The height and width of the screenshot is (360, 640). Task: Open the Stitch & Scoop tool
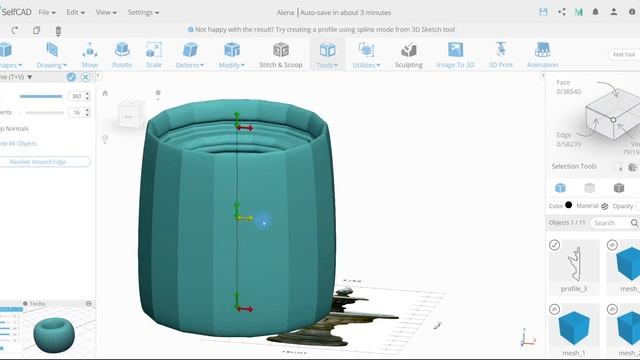click(281, 54)
